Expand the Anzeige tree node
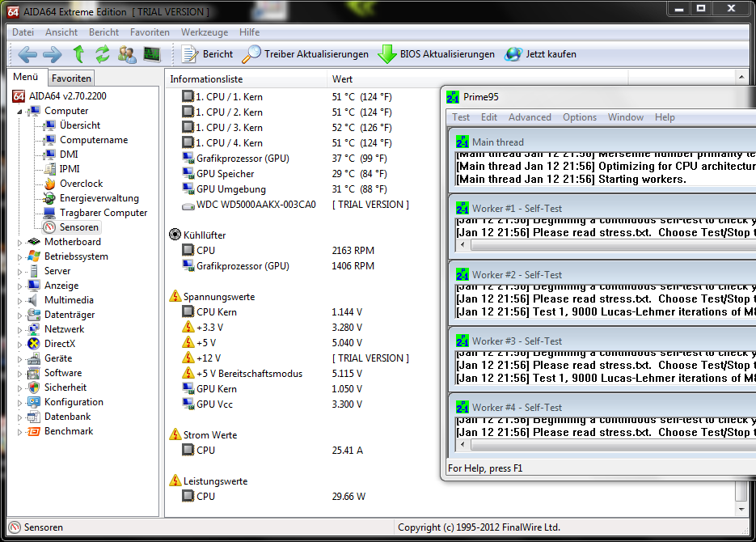This screenshot has width=756, height=542. (19, 286)
